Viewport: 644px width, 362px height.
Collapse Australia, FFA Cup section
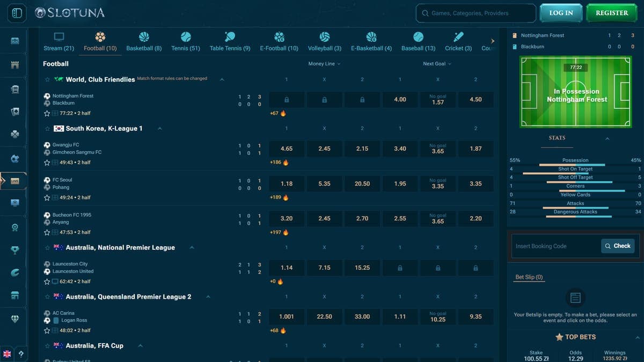[140, 346]
